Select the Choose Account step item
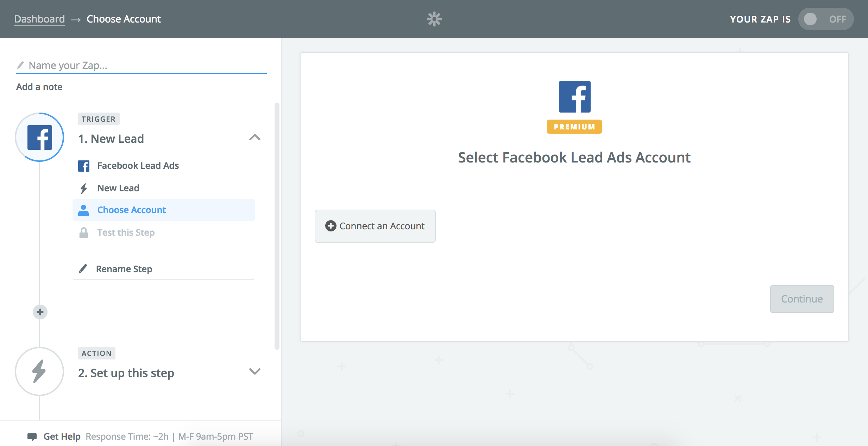868x446 pixels. coord(164,210)
